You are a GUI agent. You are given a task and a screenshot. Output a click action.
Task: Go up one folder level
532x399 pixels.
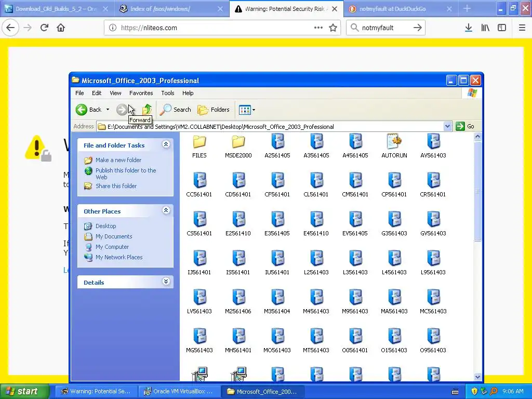click(x=147, y=110)
